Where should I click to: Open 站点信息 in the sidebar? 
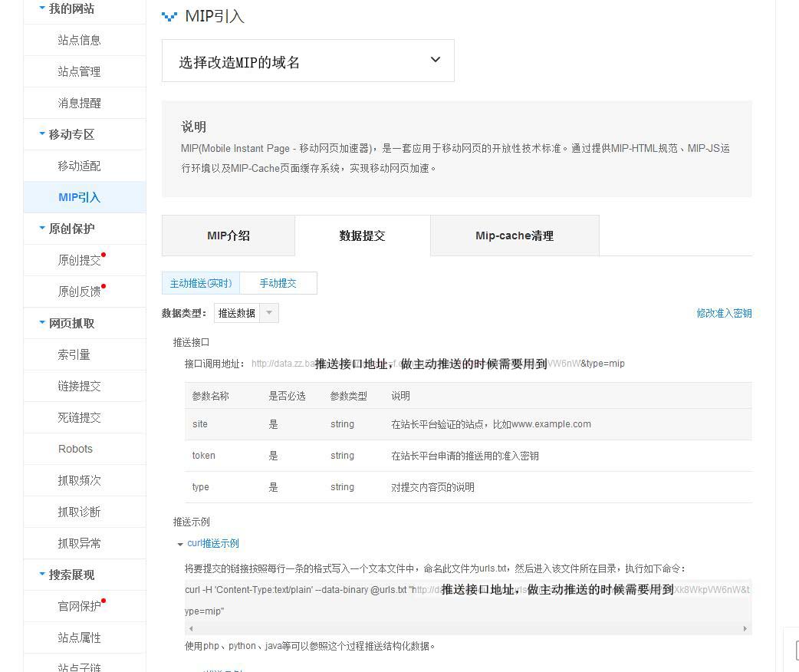click(79, 40)
